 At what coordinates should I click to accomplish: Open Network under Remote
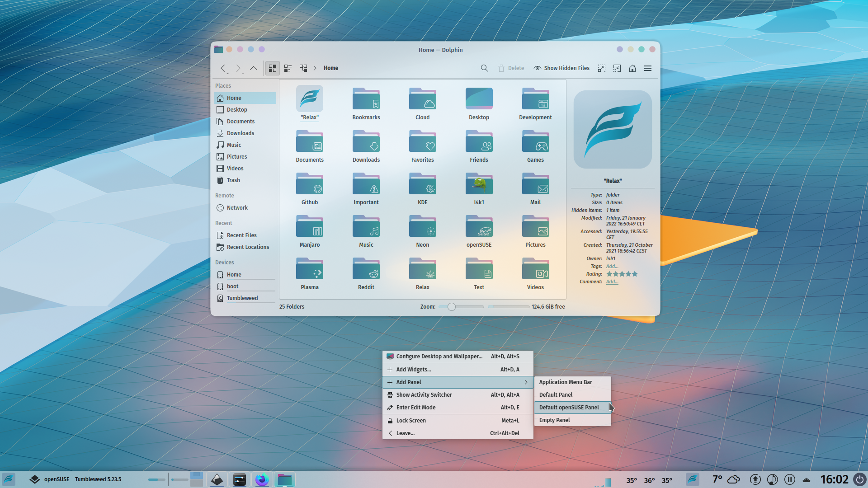[x=245, y=208]
